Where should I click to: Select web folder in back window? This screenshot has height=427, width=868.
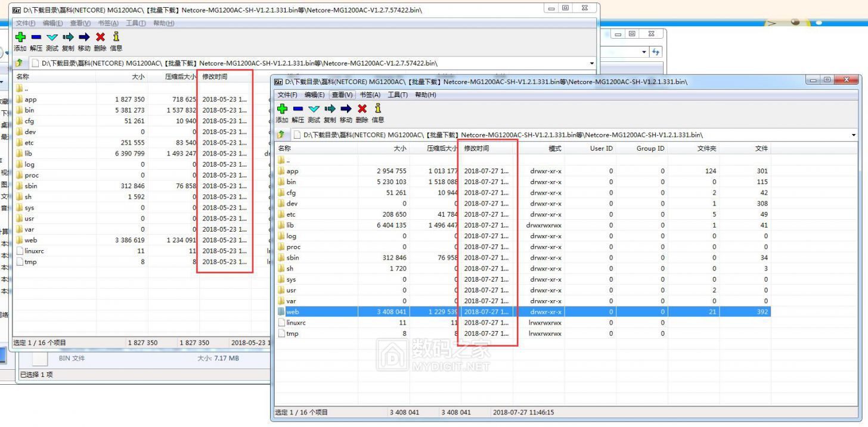click(x=30, y=240)
